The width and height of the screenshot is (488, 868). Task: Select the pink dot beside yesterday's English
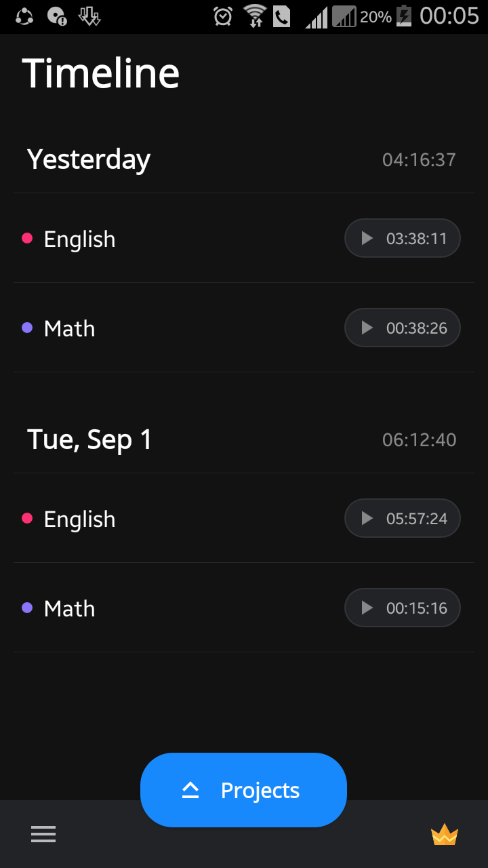point(27,238)
